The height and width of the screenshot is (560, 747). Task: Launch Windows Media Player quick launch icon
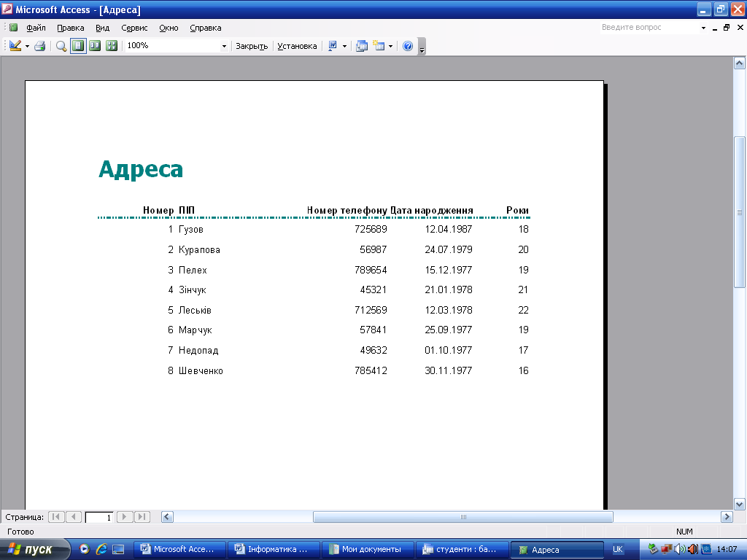(85, 549)
